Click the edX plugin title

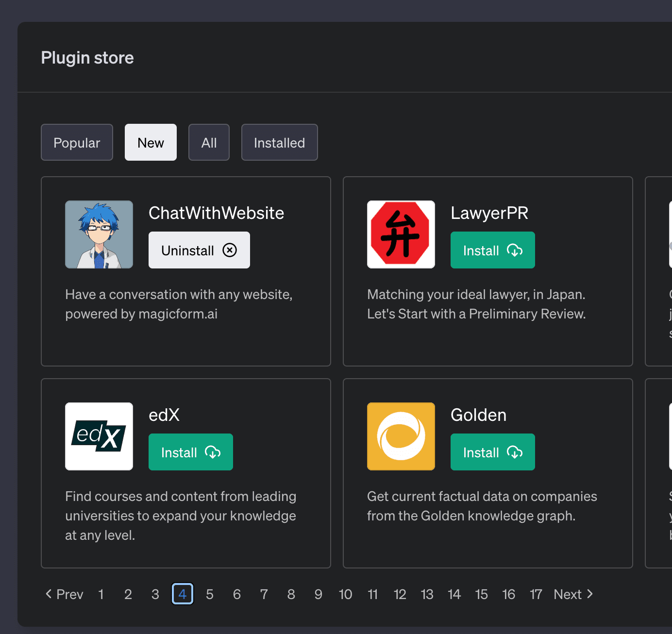(164, 415)
